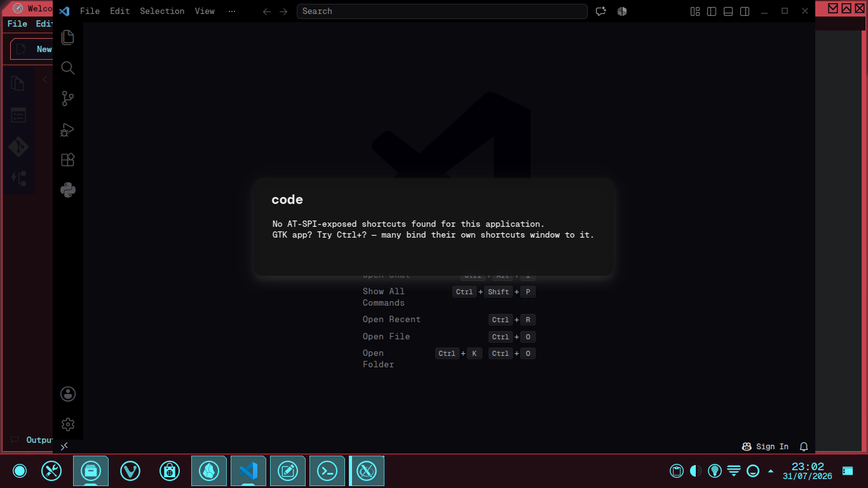Open the notifications bell in status bar
This screenshot has height=488, width=868.
pos(804,447)
